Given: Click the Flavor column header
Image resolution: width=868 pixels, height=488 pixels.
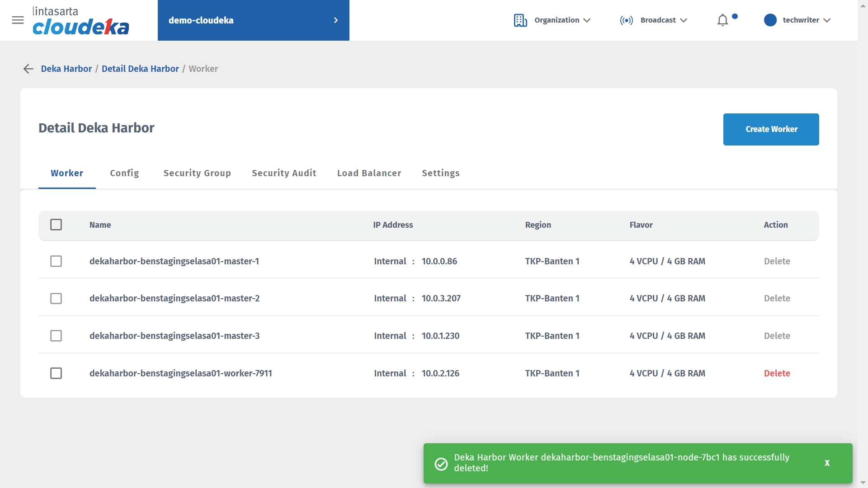Looking at the screenshot, I should pyautogui.click(x=641, y=225).
